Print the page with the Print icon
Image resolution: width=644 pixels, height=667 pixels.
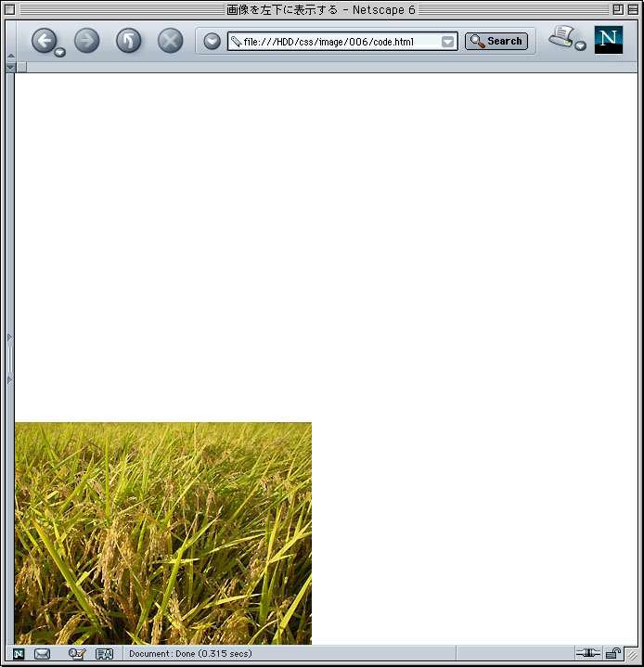(561, 36)
